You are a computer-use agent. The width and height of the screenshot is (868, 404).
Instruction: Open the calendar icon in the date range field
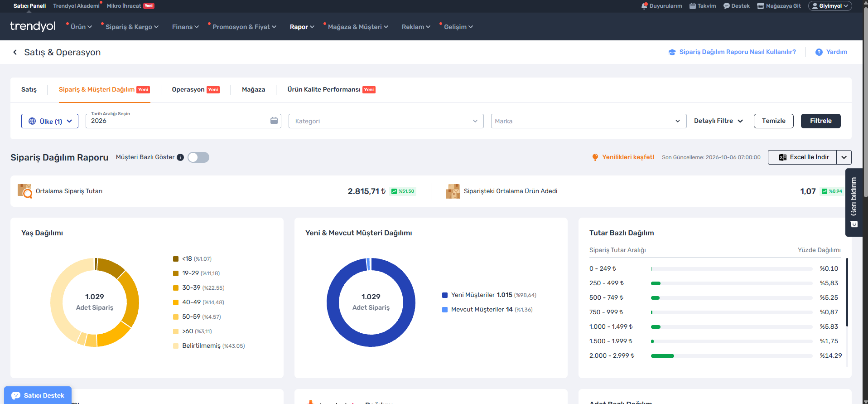click(274, 121)
